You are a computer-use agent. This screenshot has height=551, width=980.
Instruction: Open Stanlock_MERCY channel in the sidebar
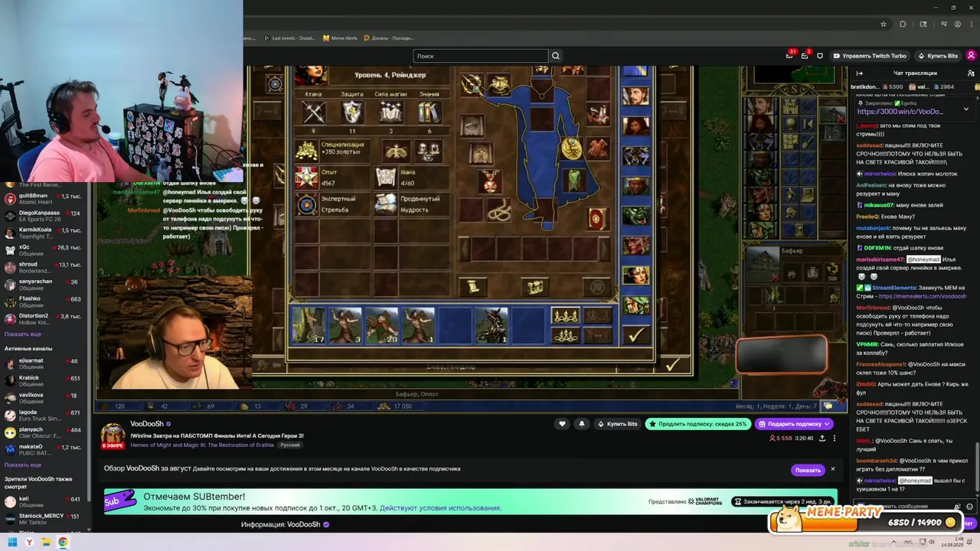click(45, 519)
